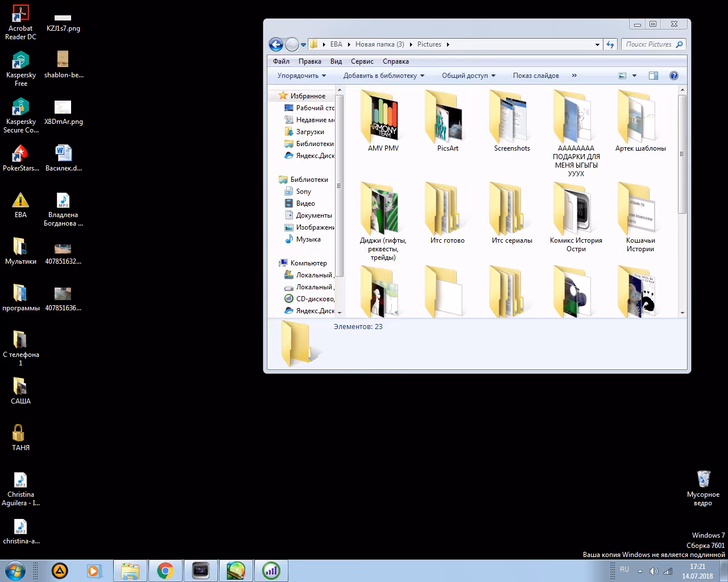The image size is (728, 582).
Task: Open the Комикс История Остри folder
Action: coord(576,217)
